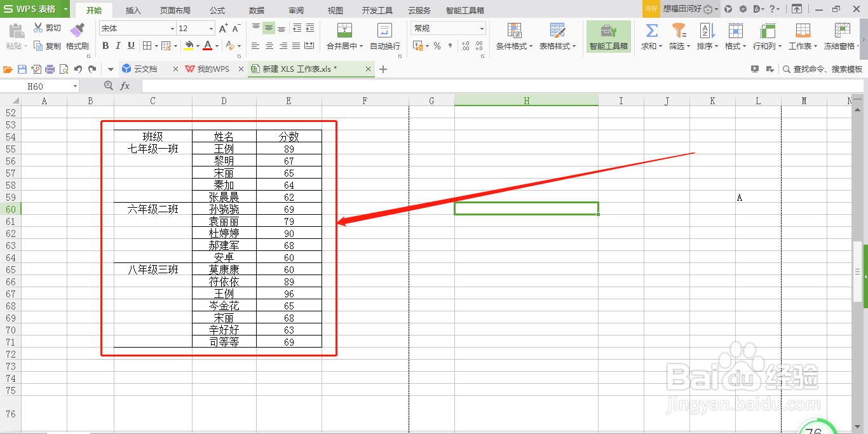Click the Redo arrow
The width and height of the screenshot is (868, 434).
(92, 69)
